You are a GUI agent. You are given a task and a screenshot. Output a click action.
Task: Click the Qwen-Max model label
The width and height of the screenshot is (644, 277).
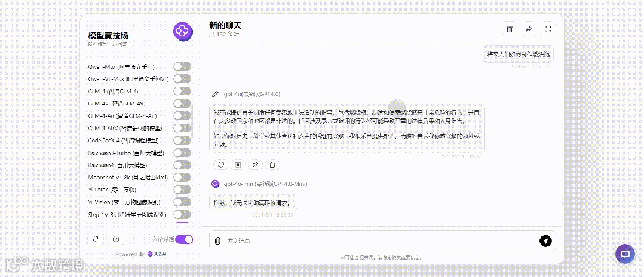click(x=122, y=66)
